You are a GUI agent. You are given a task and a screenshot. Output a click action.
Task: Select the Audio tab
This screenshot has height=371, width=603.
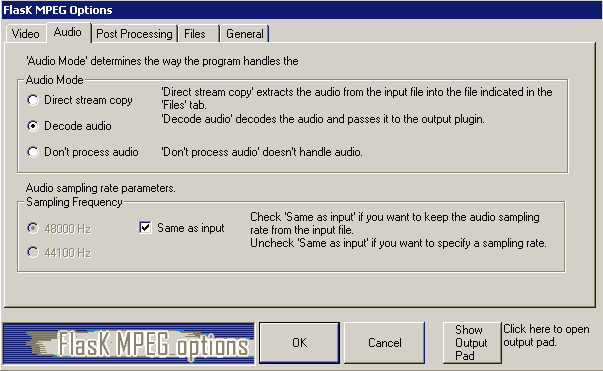(68, 32)
